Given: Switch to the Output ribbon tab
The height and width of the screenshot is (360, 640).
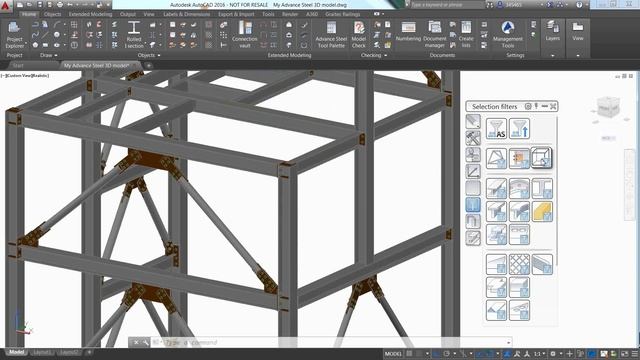Looking at the screenshot, I should [x=127, y=14].
